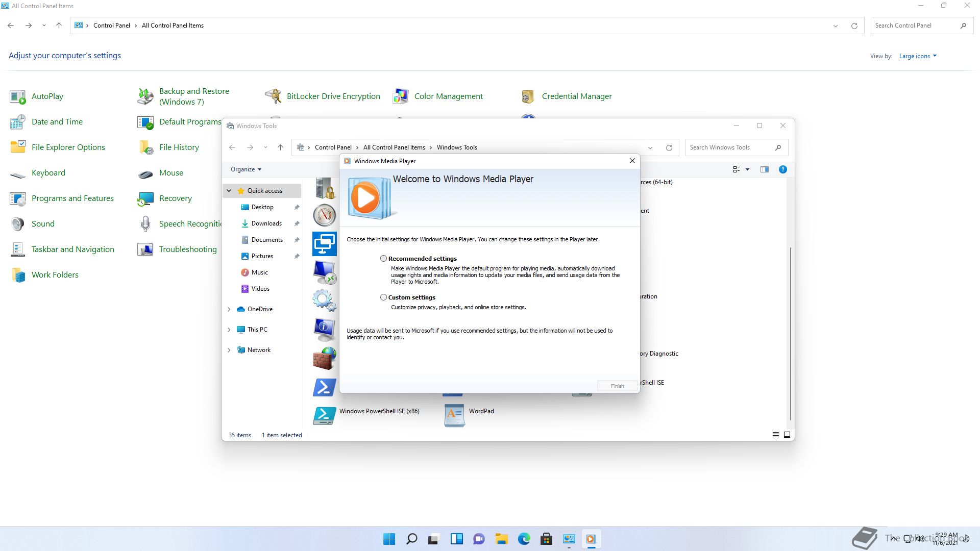980x551 pixels.
Task: Select Music in navigation pane
Action: click(x=259, y=272)
